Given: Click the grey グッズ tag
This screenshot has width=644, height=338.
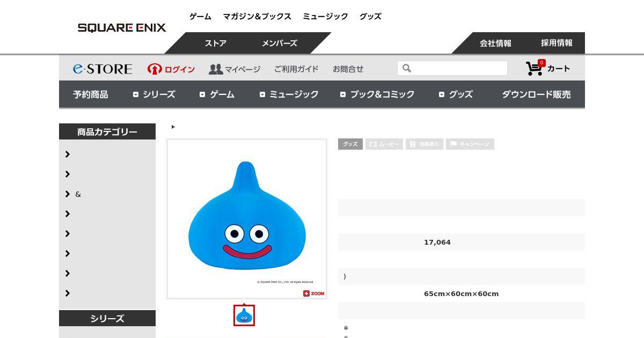Looking at the screenshot, I should tap(350, 144).
